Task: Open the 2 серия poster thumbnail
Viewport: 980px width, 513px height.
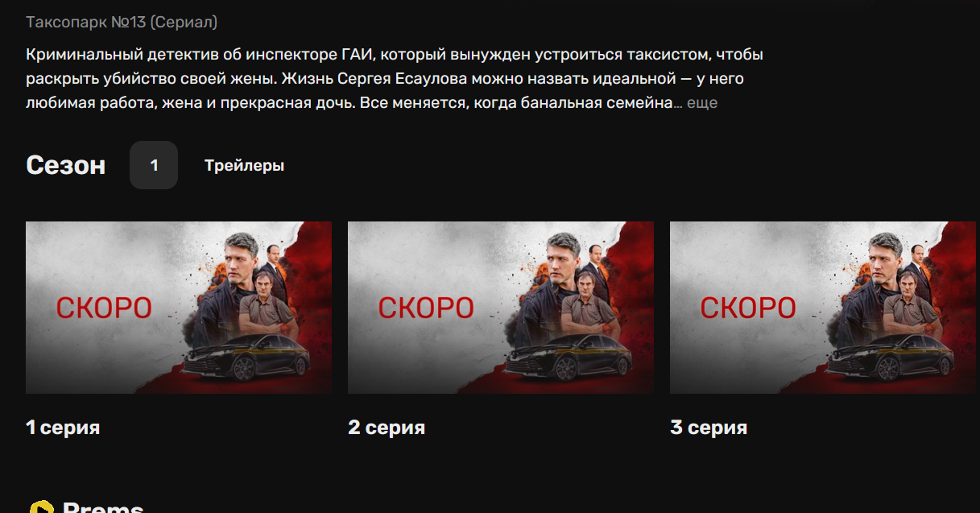Action: (x=501, y=308)
